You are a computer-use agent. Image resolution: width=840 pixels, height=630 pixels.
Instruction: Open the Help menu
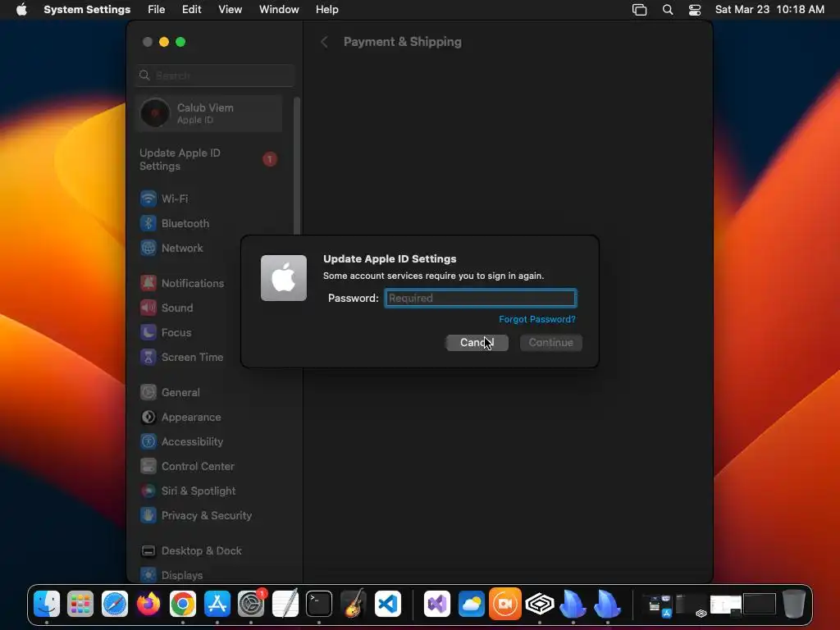pyautogui.click(x=326, y=9)
